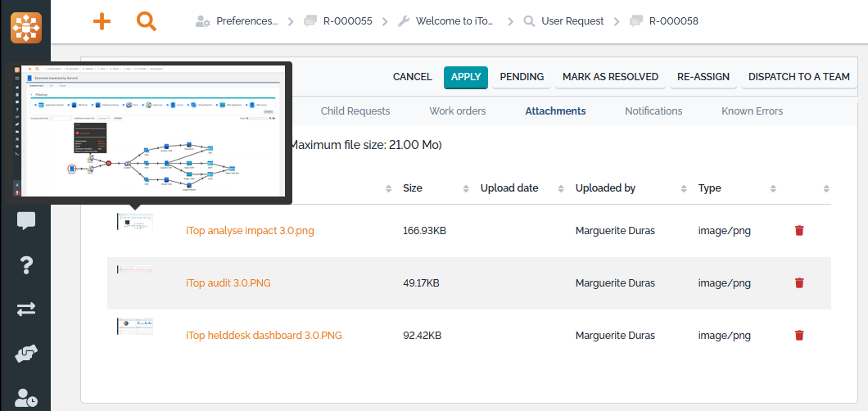
Task: Sort attachments by Type column arrows
Action: 772,188
